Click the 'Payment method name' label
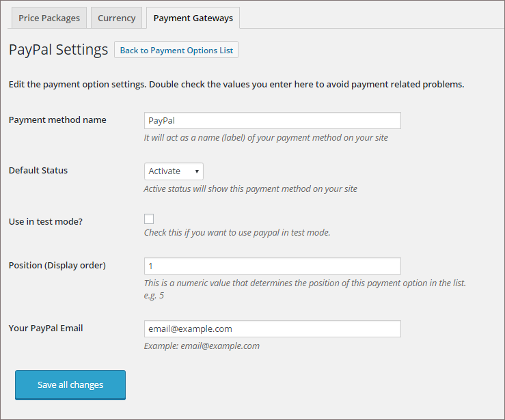 tap(57, 120)
